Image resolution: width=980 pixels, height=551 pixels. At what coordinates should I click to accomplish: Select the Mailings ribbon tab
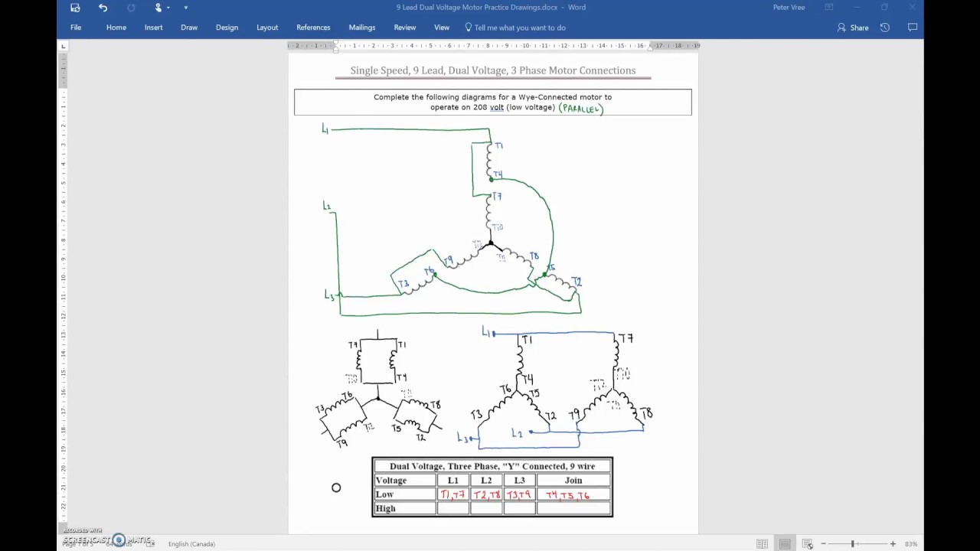[x=362, y=28]
